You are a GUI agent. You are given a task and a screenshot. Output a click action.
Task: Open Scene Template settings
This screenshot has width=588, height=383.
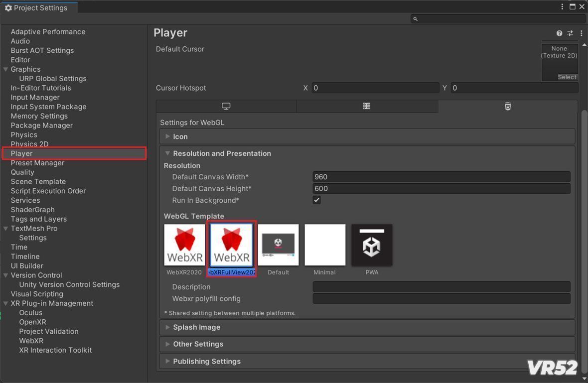pos(38,182)
